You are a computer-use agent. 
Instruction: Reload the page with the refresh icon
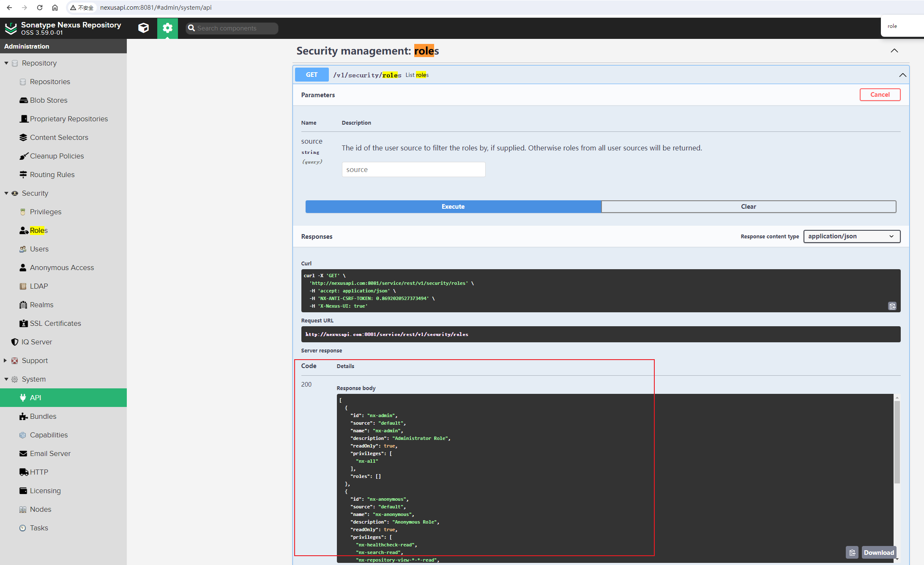[40, 8]
